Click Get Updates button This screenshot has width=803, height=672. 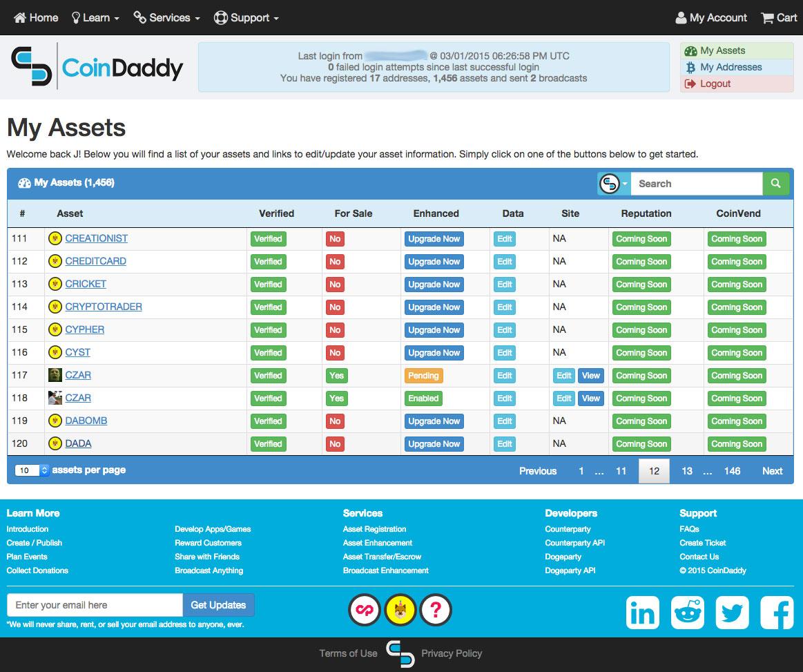[x=218, y=605]
